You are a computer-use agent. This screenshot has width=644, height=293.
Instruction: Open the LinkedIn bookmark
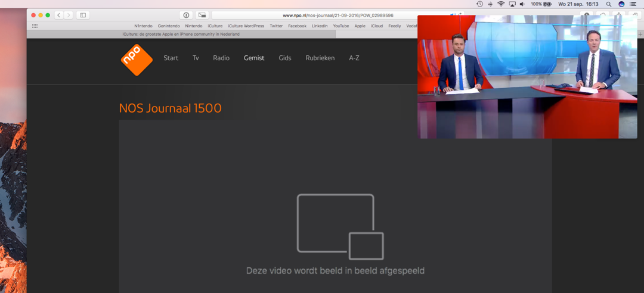click(x=320, y=26)
